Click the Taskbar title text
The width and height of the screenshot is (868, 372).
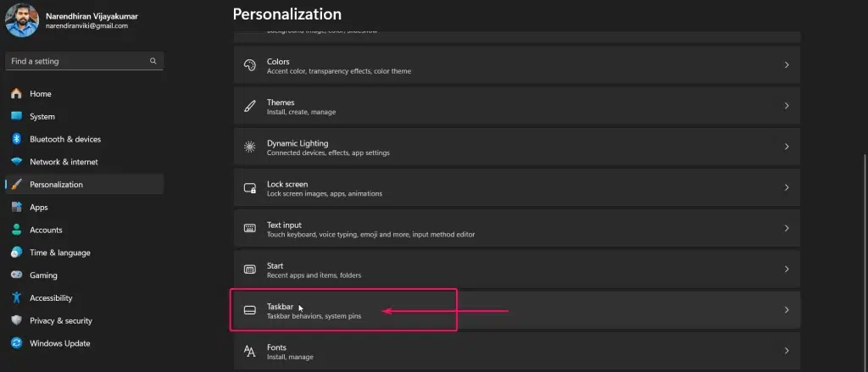280,307
